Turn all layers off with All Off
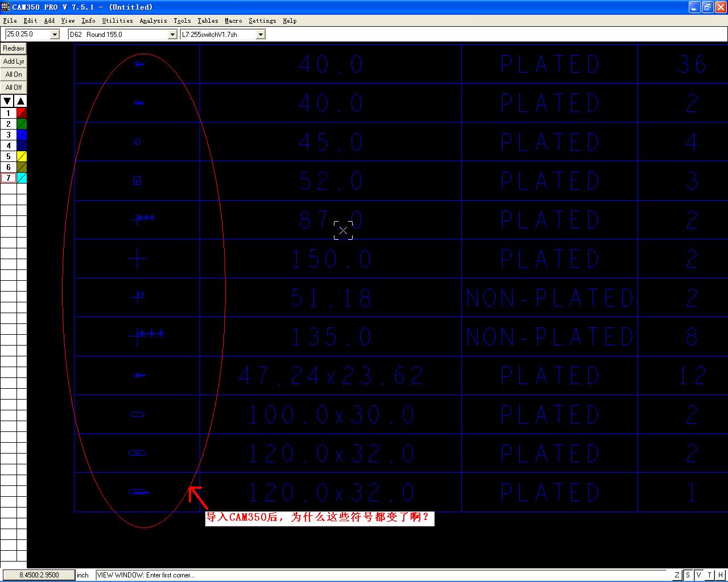 [14, 88]
